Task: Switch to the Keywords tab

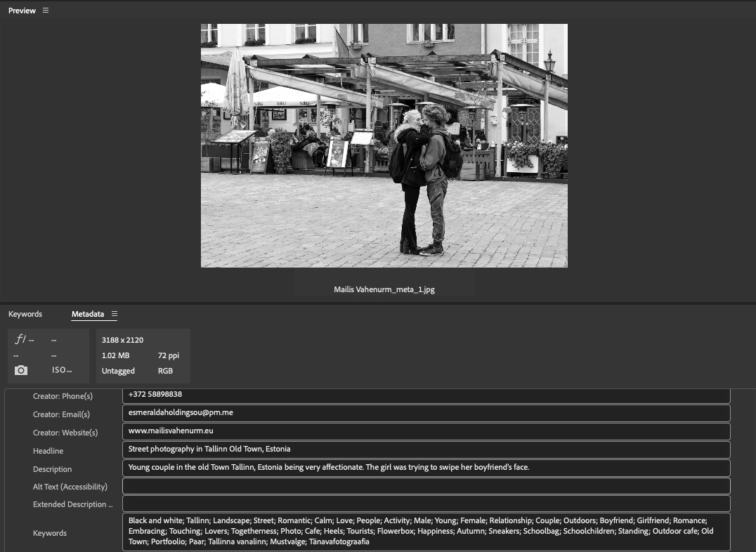Action: [x=25, y=314]
